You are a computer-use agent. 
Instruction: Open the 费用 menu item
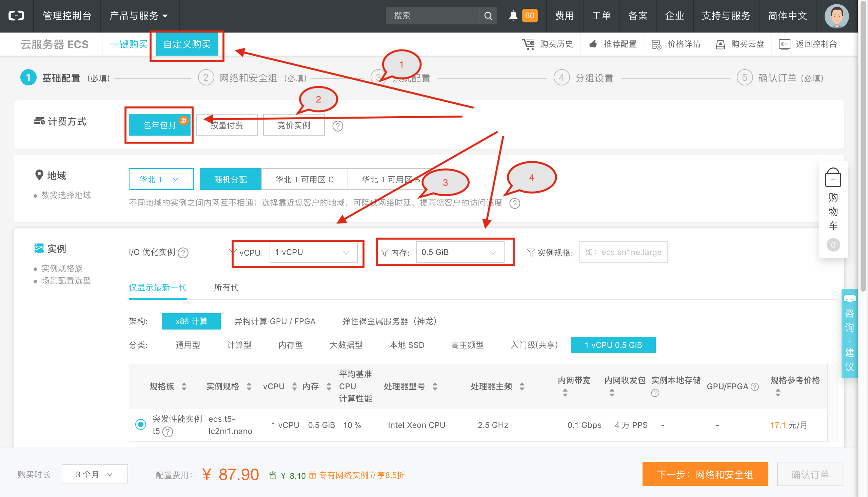point(565,16)
